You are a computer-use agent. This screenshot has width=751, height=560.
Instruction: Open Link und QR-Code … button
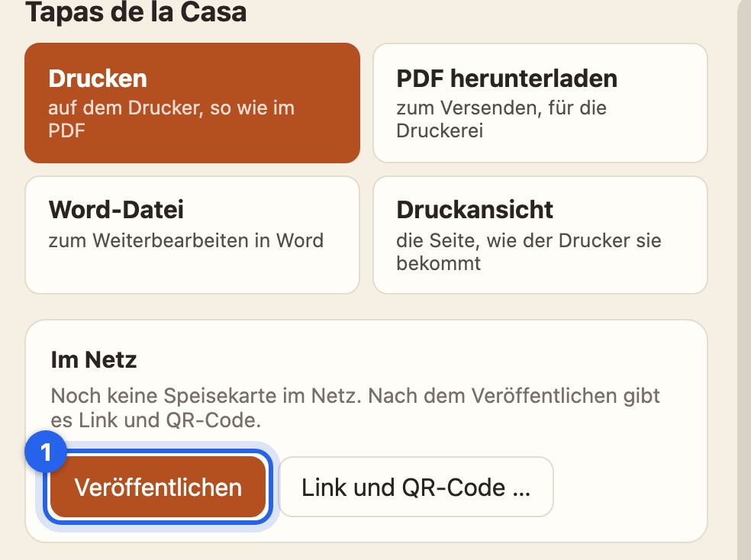pos(416,488)
